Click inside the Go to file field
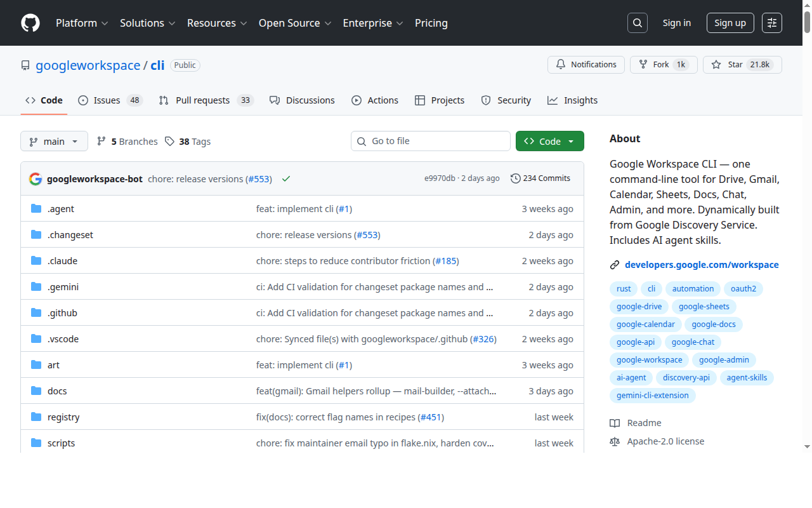This screenshot has height=508, width=812. click(x=431, y=141)
